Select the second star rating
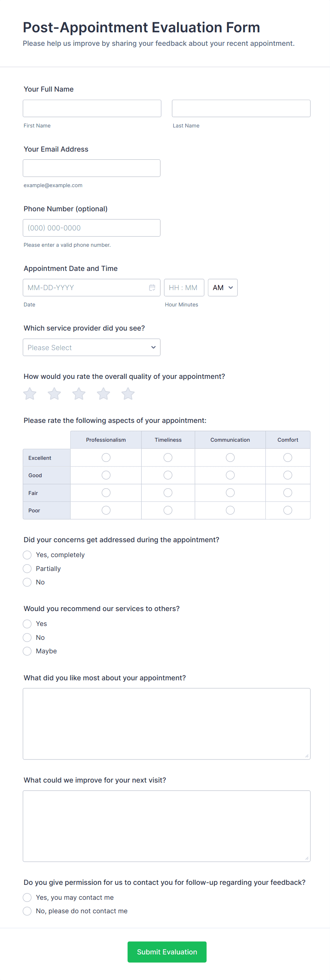Viewport: 330px width, 980px height. click(54, 394)
